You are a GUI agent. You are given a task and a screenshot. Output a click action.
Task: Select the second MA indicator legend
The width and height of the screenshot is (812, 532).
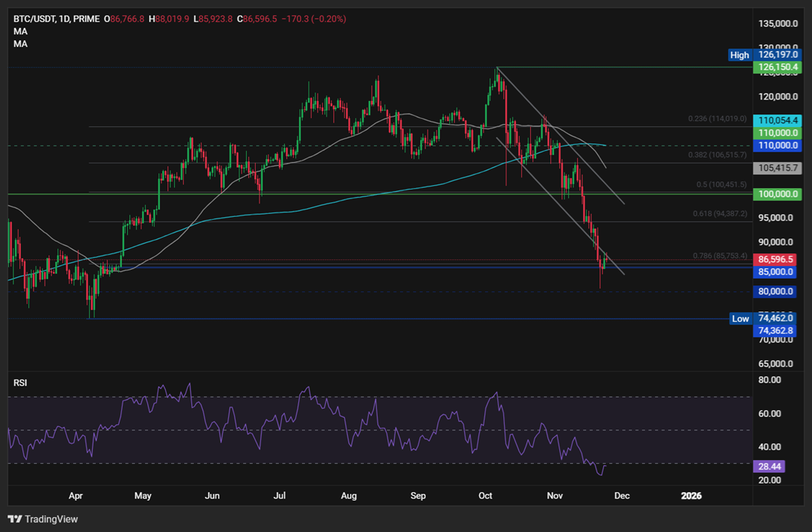[x=19, y=43]
